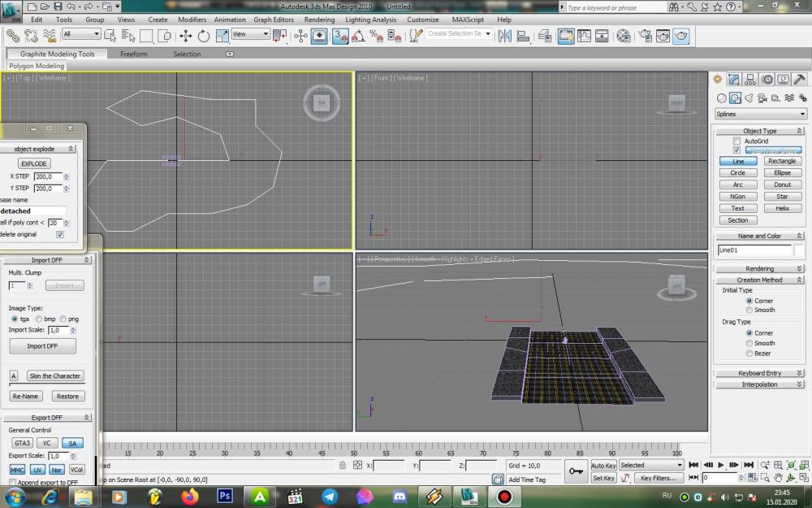Open the Graph Editors menu
This screenshot has height=508, width=812.
tap(274, 20)
